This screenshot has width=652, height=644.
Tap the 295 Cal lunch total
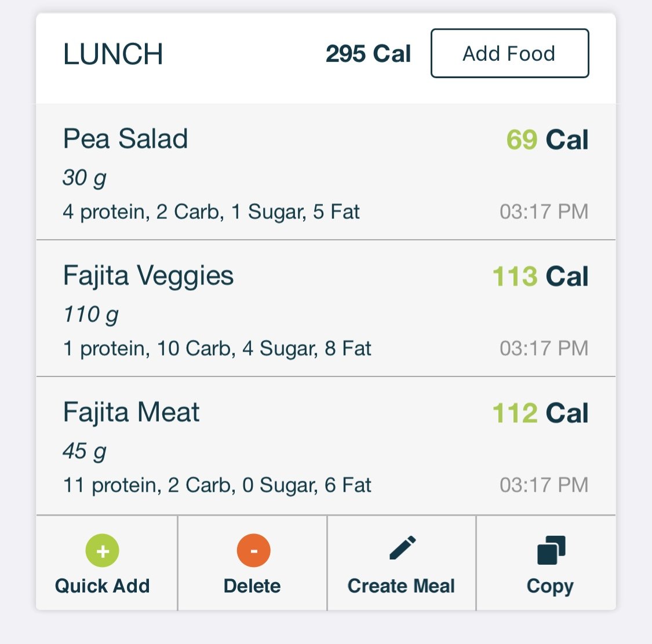click(368, 54)
